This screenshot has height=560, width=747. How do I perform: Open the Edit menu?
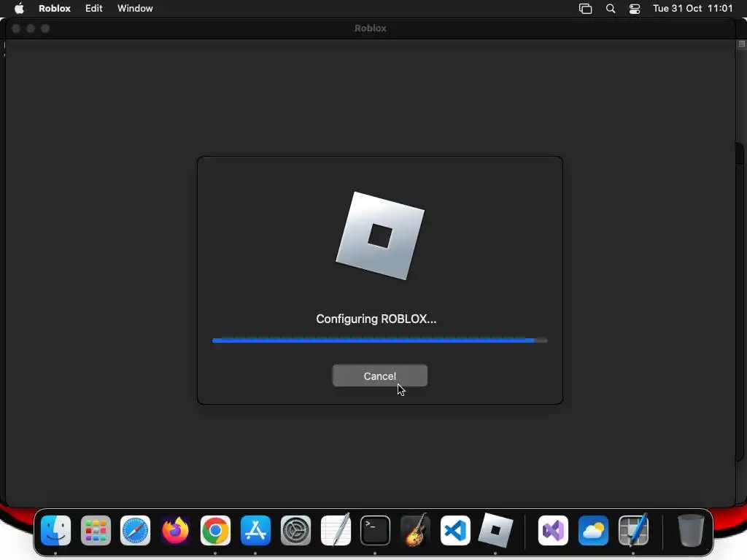[94, 9]
